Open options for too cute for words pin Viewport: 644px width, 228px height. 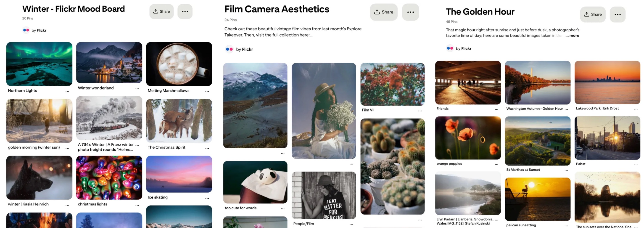coord(282,209)
